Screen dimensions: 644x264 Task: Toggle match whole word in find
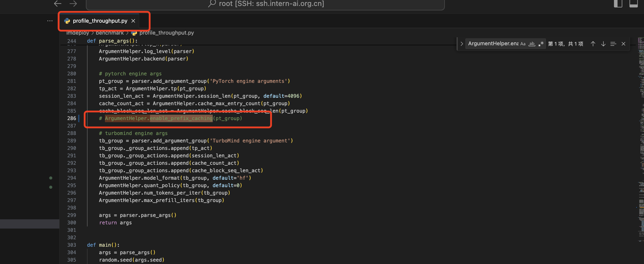click(532, 44)
